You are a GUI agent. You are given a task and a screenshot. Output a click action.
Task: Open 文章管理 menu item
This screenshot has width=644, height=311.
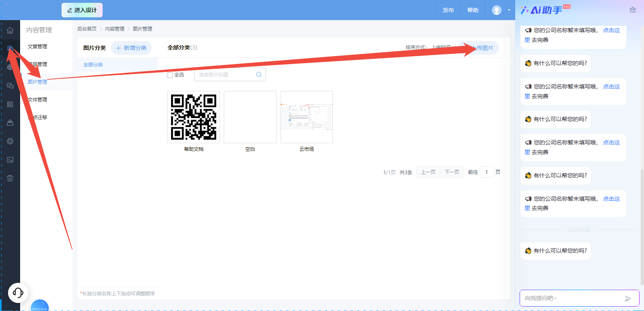(37, 47)
